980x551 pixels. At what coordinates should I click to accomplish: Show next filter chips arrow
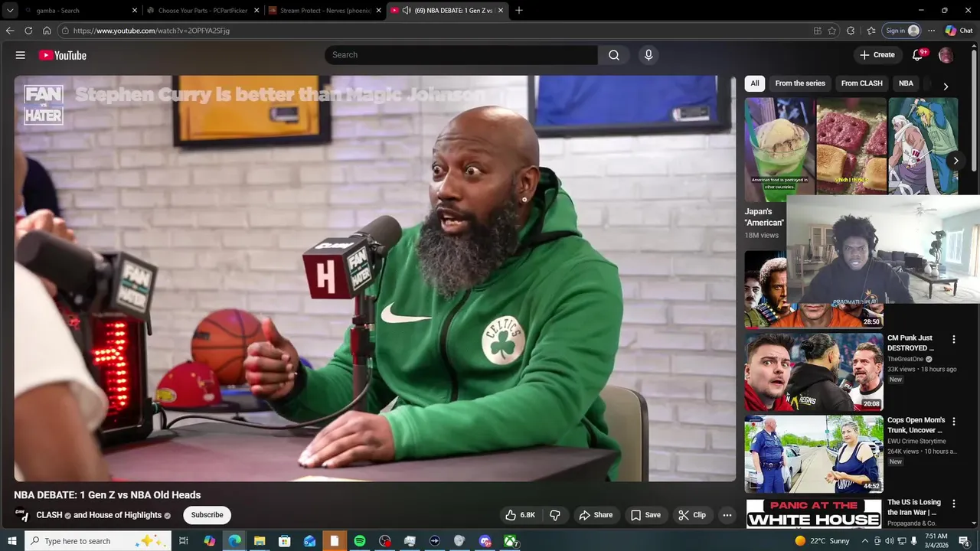tap(946, 86)
